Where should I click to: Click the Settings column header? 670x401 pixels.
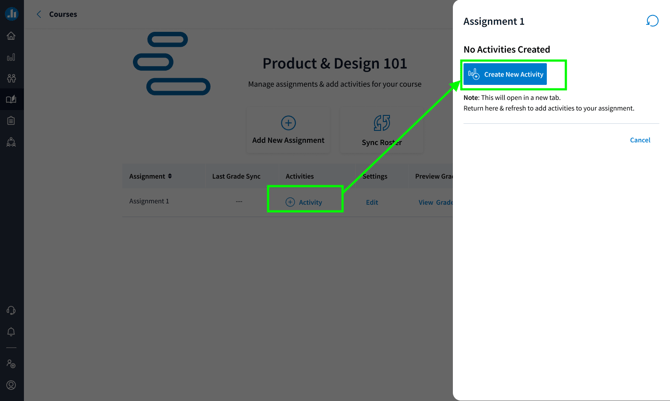tap(375, 176)
